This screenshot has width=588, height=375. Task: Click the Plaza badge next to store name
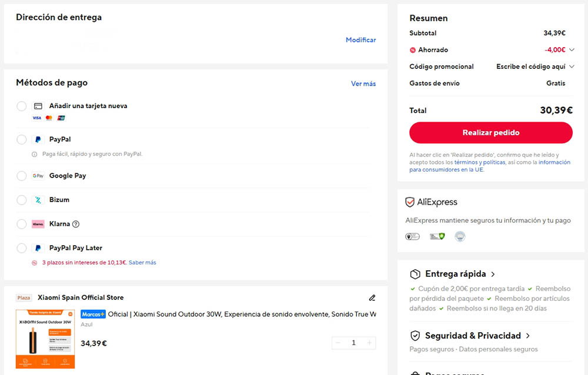pos(24,298)
